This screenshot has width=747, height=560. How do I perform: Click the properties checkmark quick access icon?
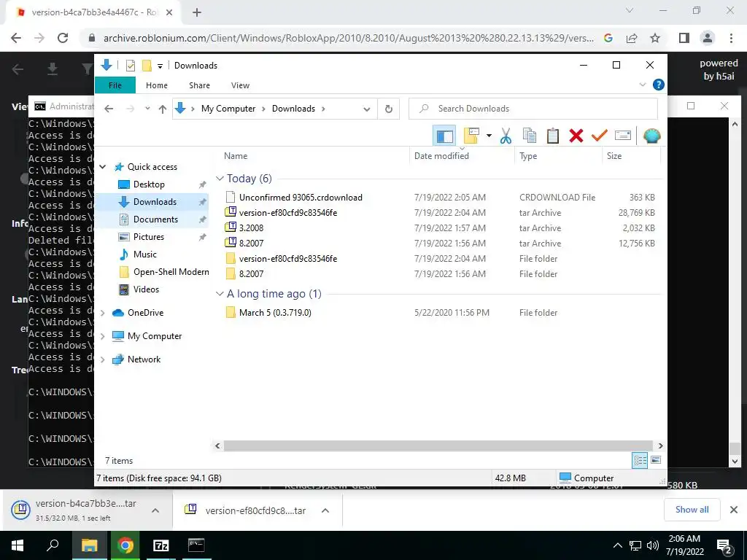130,66
